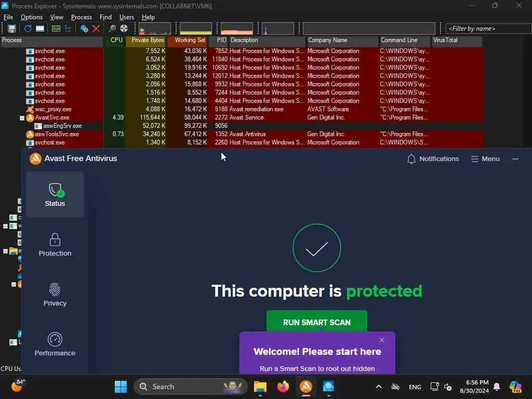Click RUN SMART SCAN button
Image resolution: width=532 pixels, height=399 pixels.
317,322
